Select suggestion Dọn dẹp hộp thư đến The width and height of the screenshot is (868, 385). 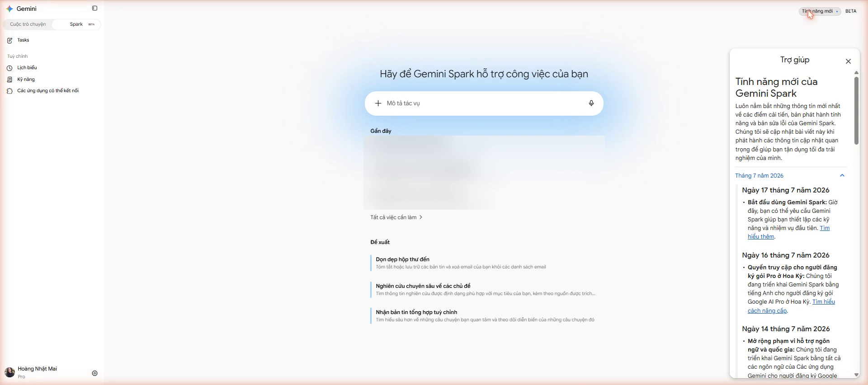[x=483, y=263]
